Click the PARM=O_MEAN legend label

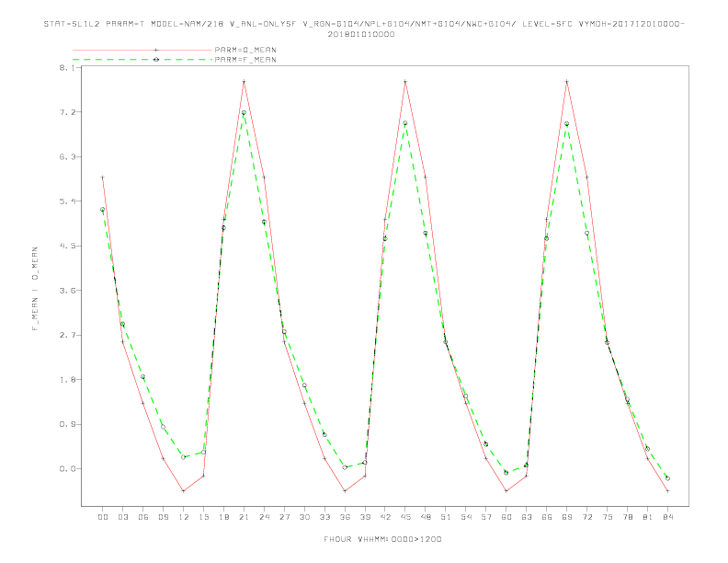(x=245, y=50)
